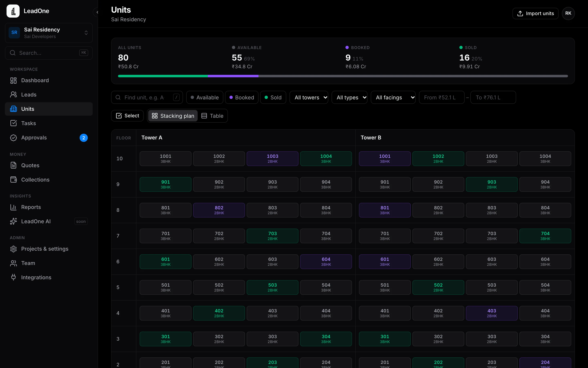Click the LeadOne logo icon
This screenshot has height=368, width=588.
pos(13,11)
